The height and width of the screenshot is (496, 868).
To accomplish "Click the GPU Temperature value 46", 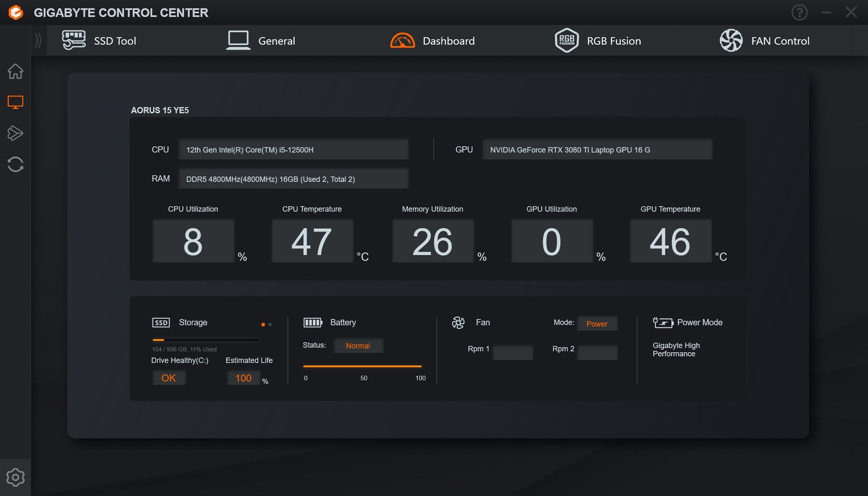I will coord(670,241).
